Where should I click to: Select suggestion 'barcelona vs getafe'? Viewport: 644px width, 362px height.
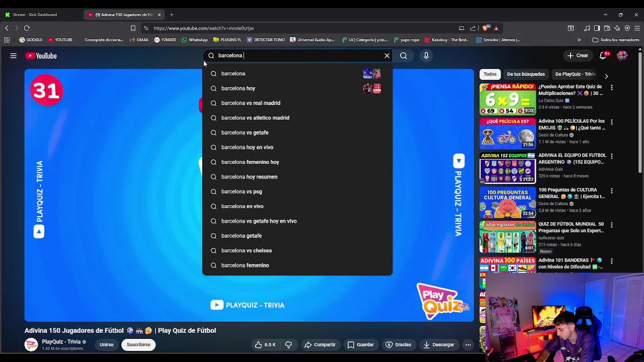click(x=297, y=133)
